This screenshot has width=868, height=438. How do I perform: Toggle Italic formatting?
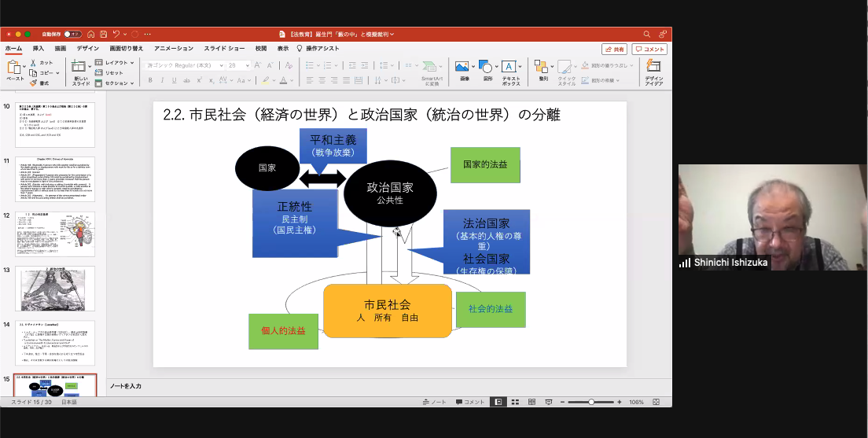[x=162, y=80]
